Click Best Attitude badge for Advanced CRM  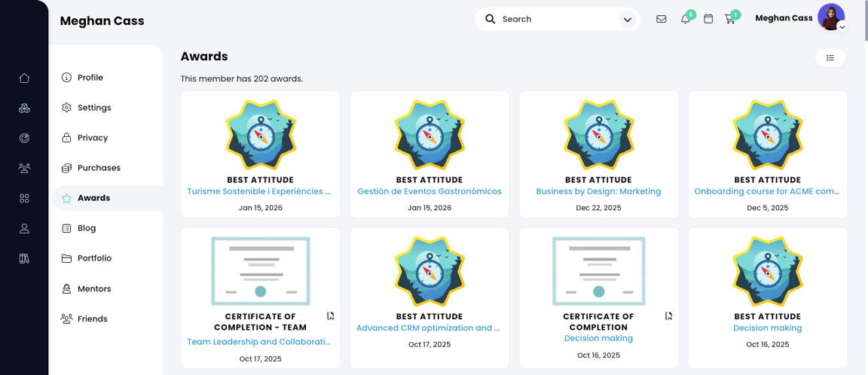pos(429,272)
